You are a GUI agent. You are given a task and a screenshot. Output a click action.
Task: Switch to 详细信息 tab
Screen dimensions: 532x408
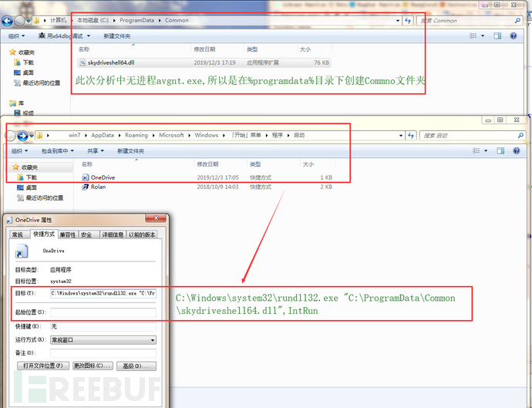[113, 235]
